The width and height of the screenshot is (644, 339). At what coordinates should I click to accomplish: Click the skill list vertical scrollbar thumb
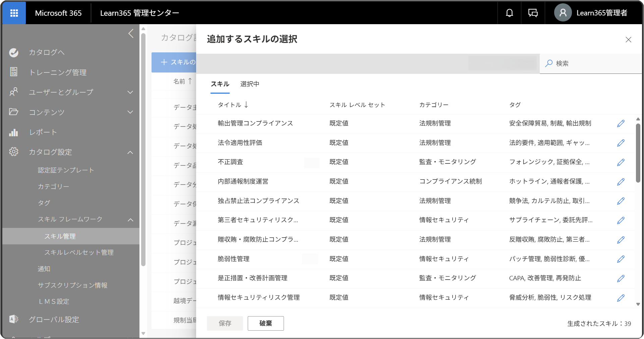click(x=638, y=153)
